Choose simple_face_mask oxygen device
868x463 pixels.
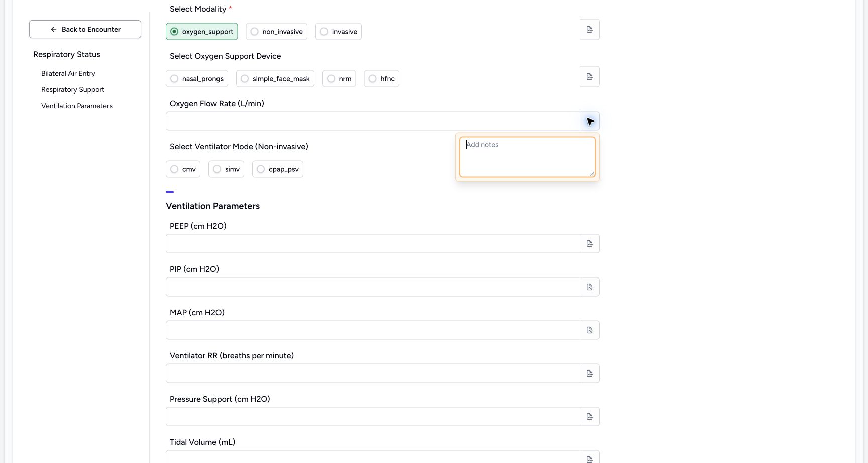275,79
